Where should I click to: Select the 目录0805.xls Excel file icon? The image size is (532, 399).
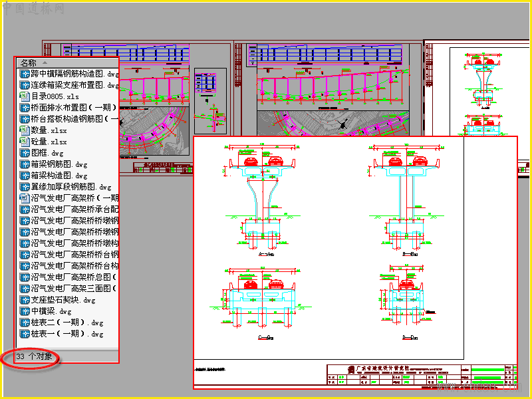(25, 96)
